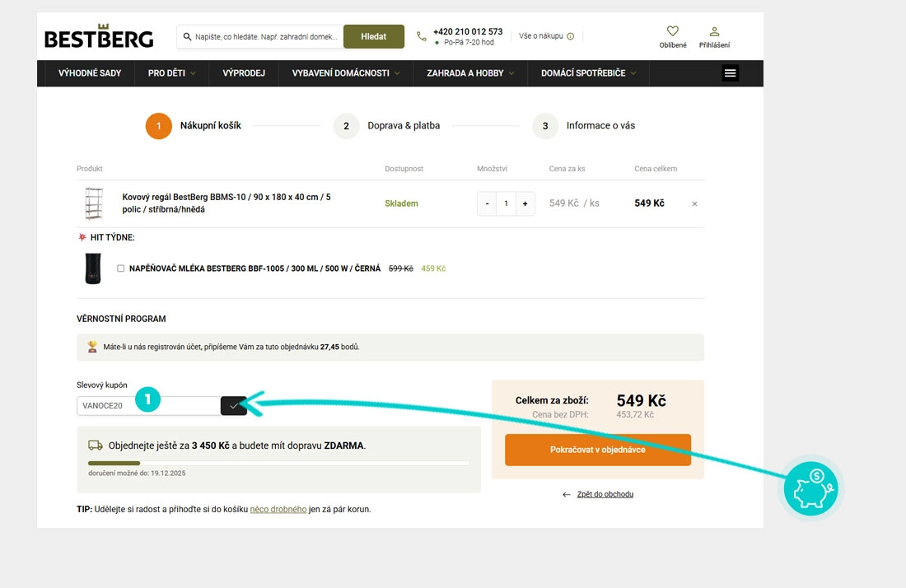Click the hamburger menu icon
The image size is (906, 588).
pyautogui.click(x=730, y=72)
